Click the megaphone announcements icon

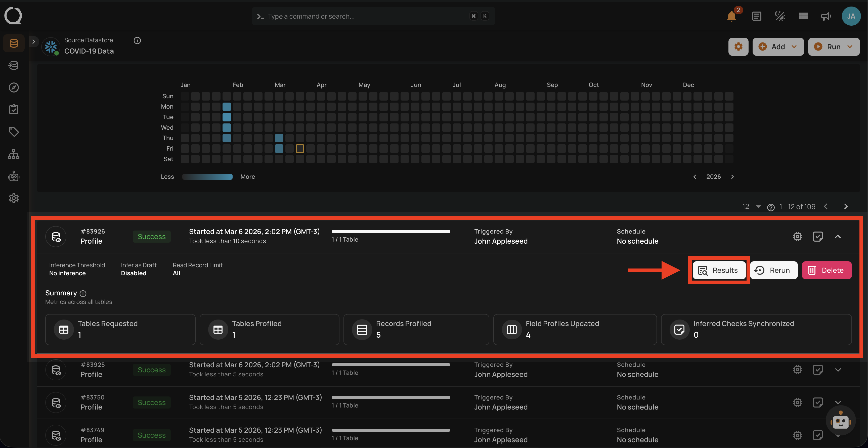pyautogui.click(x=826, y=16)
